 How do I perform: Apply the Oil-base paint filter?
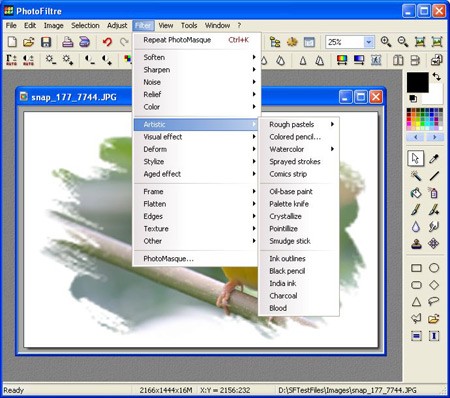(299, 191)
